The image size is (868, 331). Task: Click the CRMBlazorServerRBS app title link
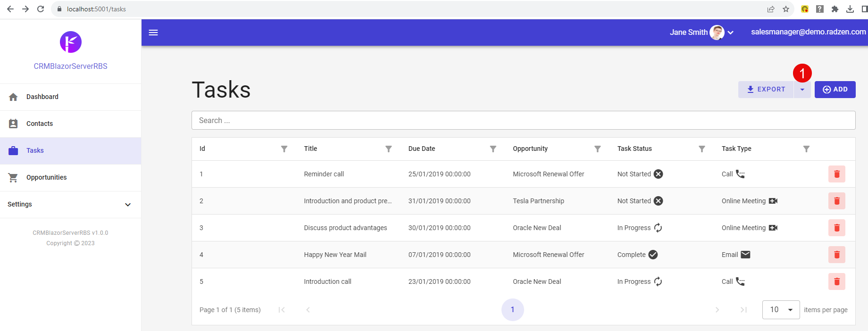coord(71,66)
